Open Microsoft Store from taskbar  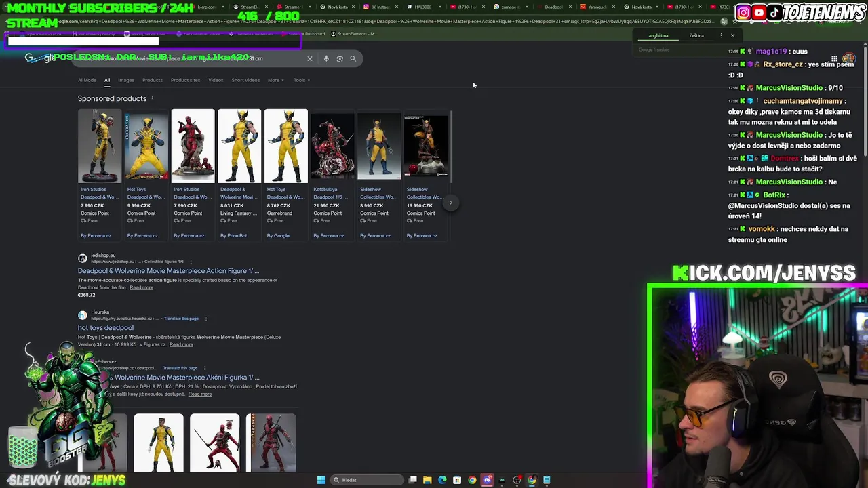(457, 480)
